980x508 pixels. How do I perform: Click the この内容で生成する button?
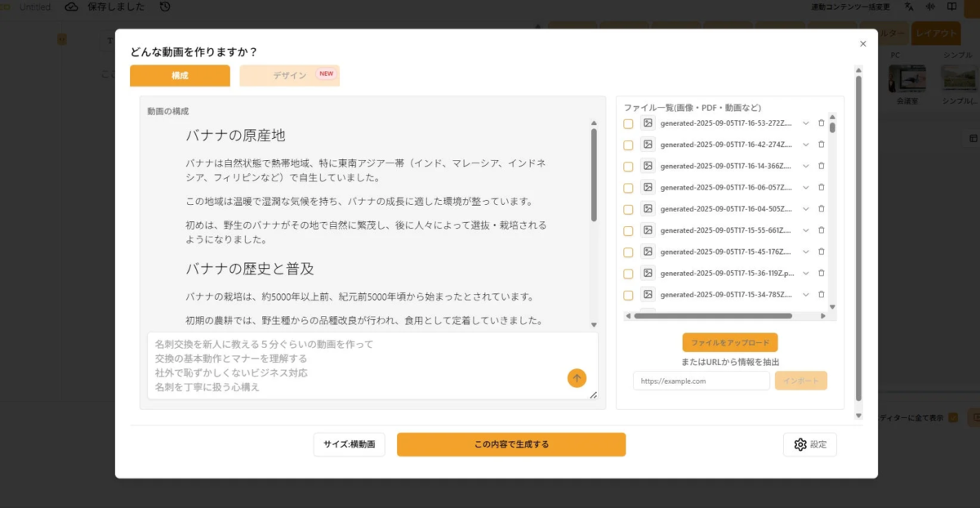[x=511, y=444]
